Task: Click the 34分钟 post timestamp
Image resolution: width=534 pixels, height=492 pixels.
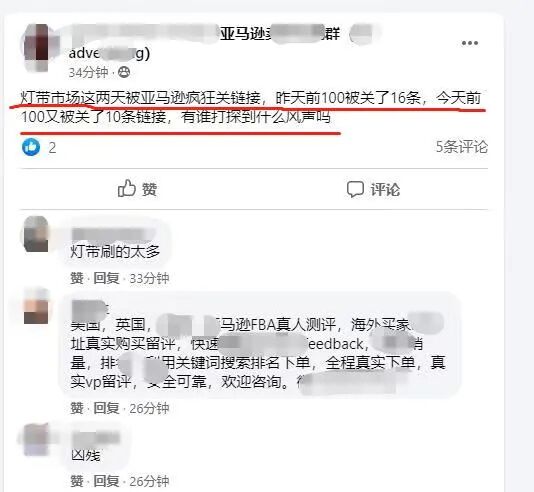Action: 88,73
